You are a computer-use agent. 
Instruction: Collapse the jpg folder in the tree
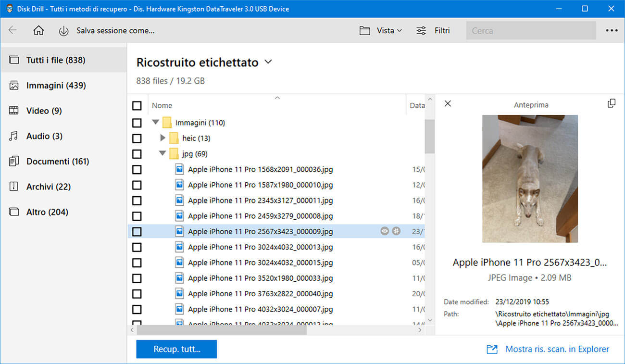[x=162, y=153]
